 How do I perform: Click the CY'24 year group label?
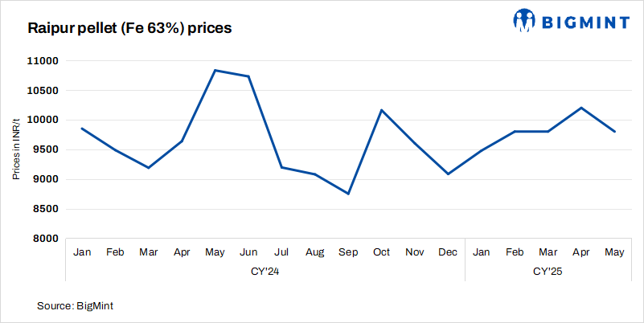click(265, 272)
